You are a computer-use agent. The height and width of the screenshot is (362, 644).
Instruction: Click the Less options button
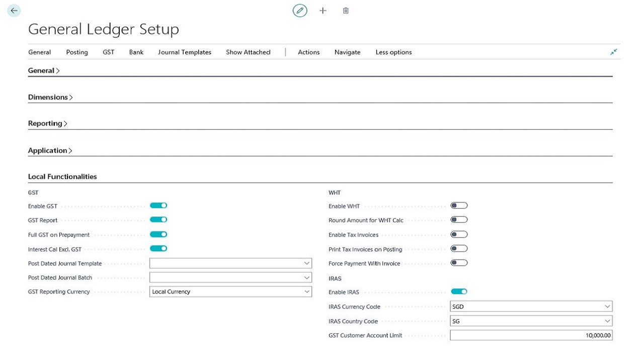tap(393, 52)
